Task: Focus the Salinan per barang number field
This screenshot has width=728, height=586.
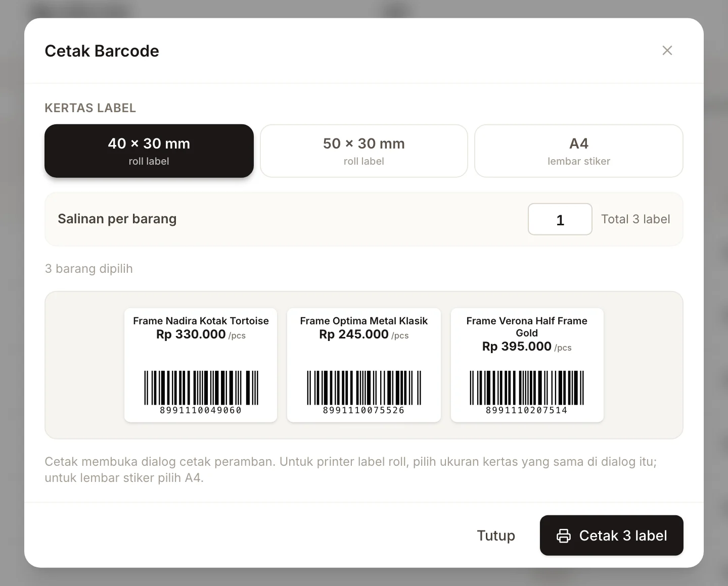Action: 560,219
